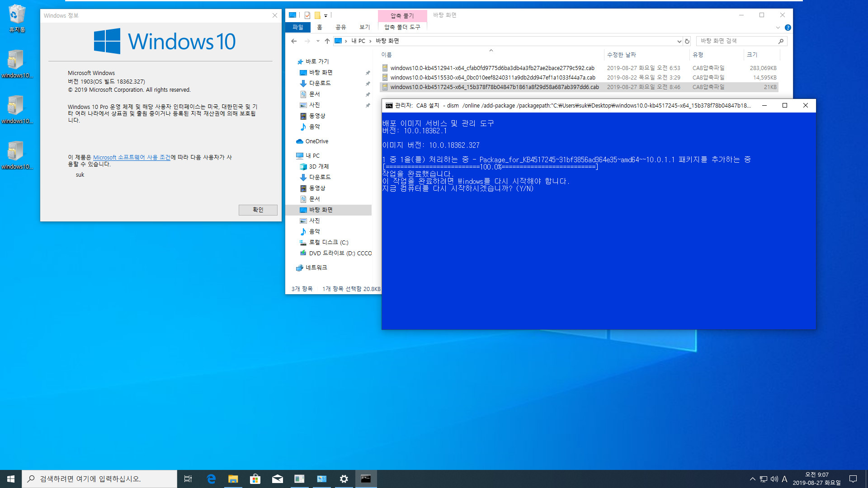Click the volume icon in the system tray
The height and width of the screenshot is (488, 868).
(774, 479)
